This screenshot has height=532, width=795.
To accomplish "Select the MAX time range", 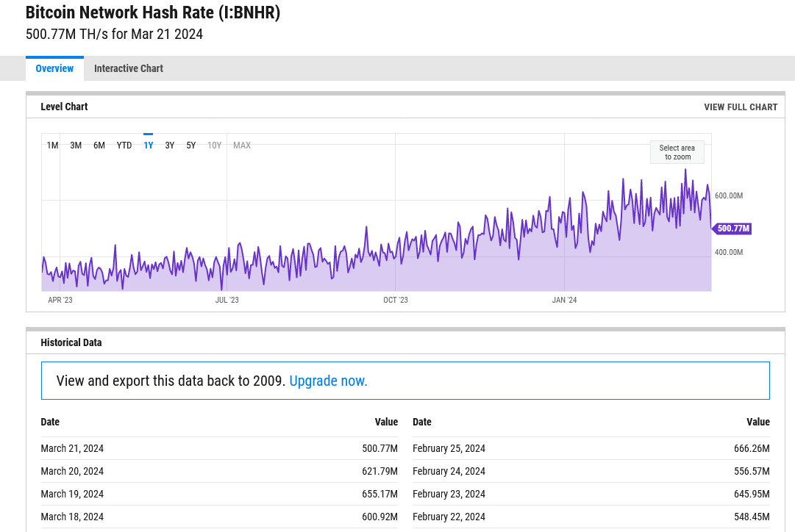I will point(242,145).
